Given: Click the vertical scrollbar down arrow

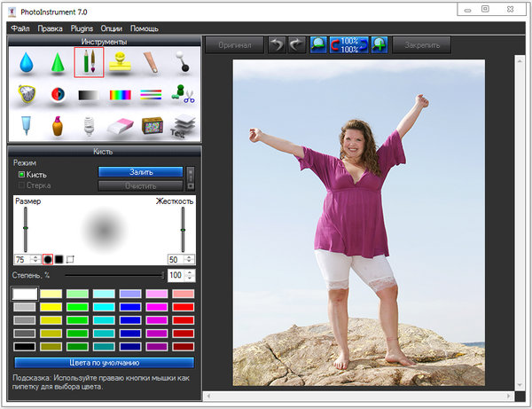Looking at the screenshot, I should (520, 386).
